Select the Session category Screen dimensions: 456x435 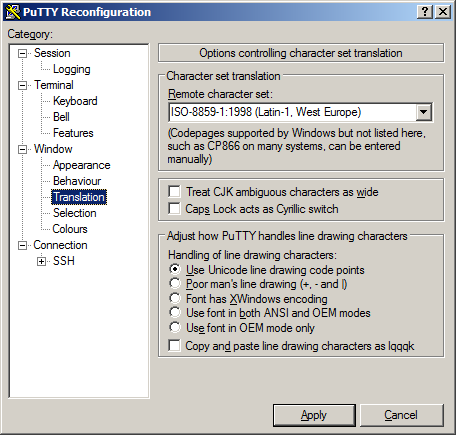click(52, 53)
